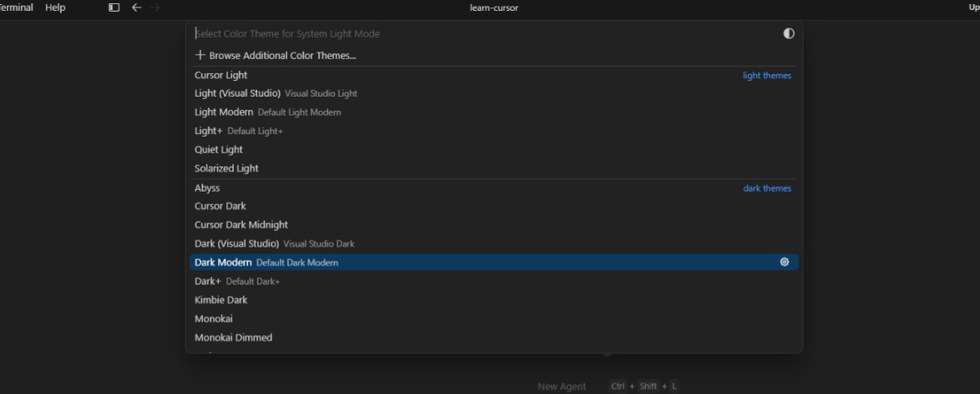Select the Monokai Dimmed theme
The image size is (980, 394).
pos(494,337)
